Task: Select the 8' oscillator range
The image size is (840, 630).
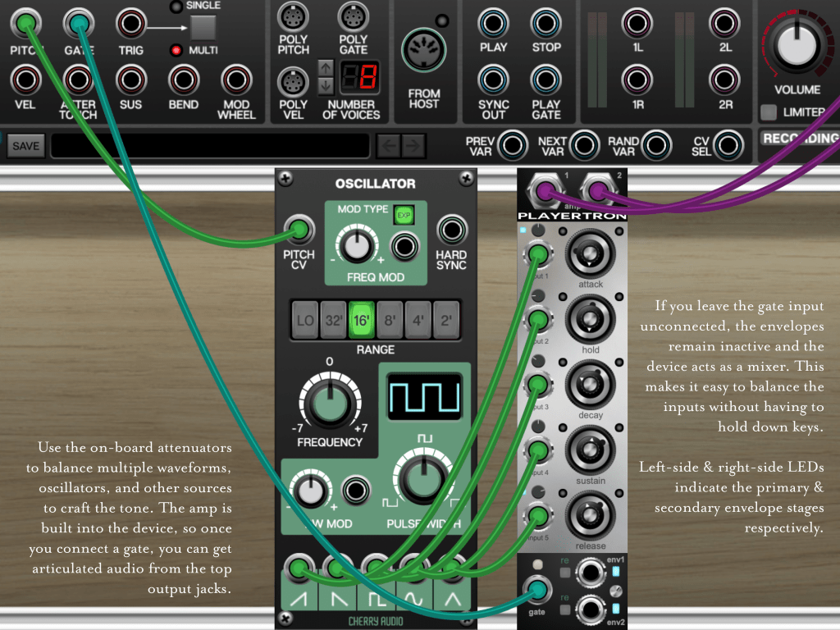Action: [x=390, y=320]
